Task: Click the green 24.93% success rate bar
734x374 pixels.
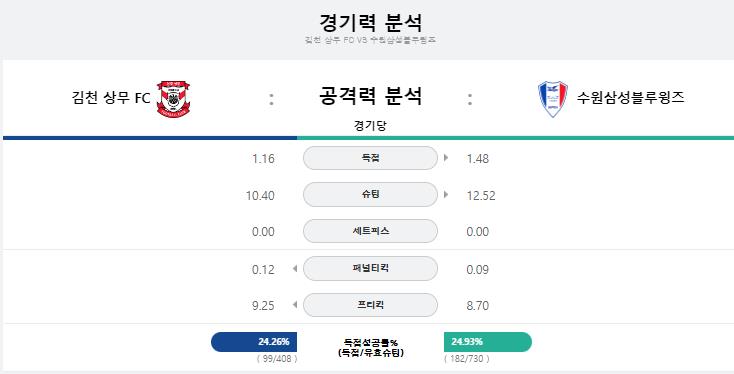Action: coord(488,342)
